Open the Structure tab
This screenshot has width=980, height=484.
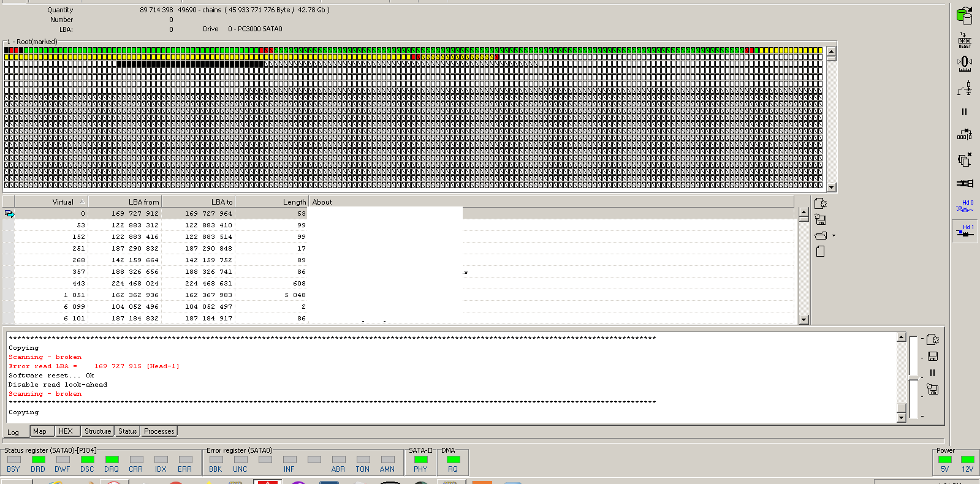click(98, 431)
